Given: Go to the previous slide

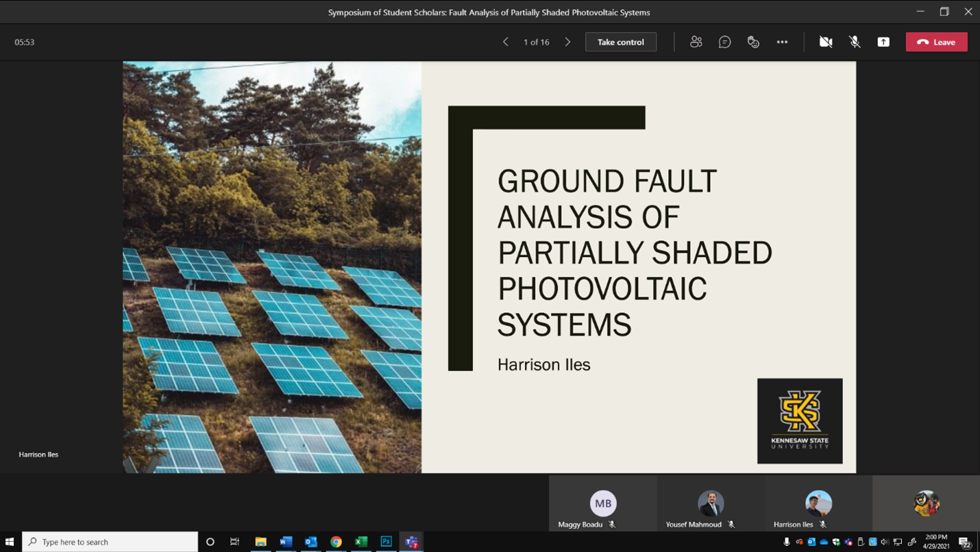Looking at the screenshot, I should 506,42.
